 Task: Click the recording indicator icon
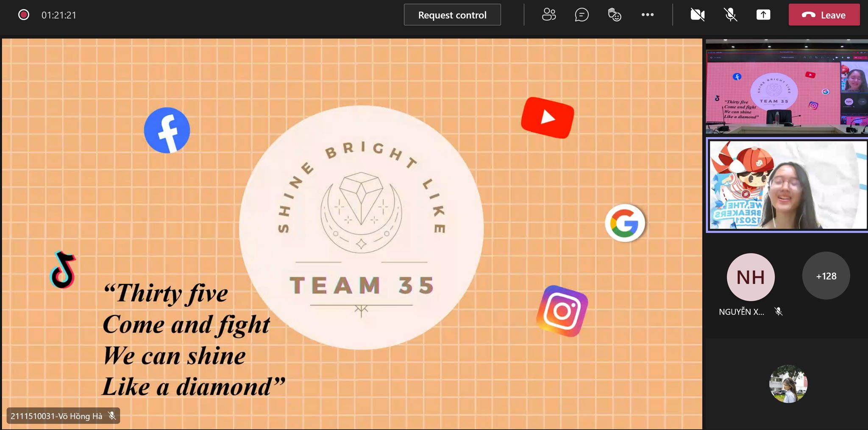point(24,15)
